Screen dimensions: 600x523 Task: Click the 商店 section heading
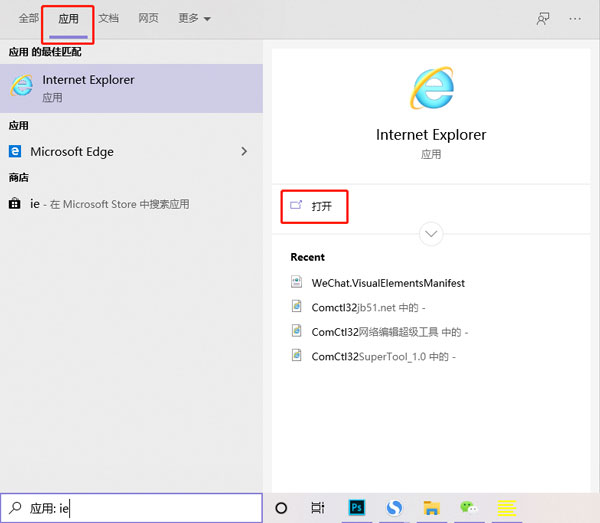tap(19, 178)
